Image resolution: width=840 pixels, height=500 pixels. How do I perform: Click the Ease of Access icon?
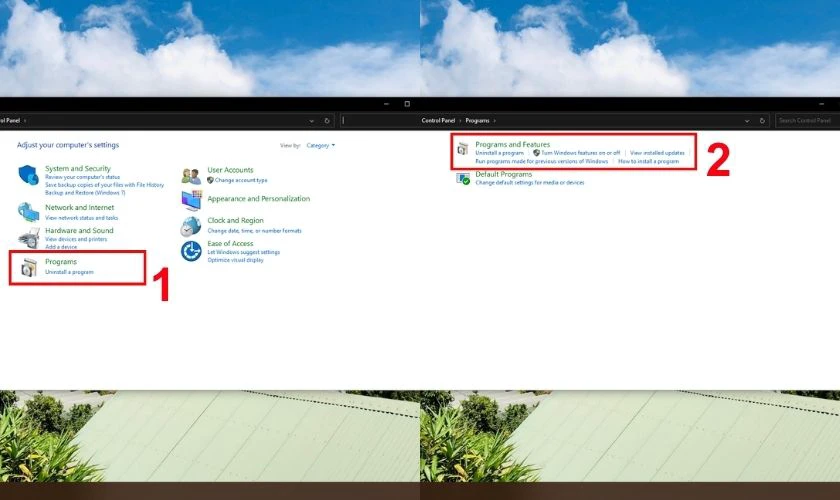[191, 251]
